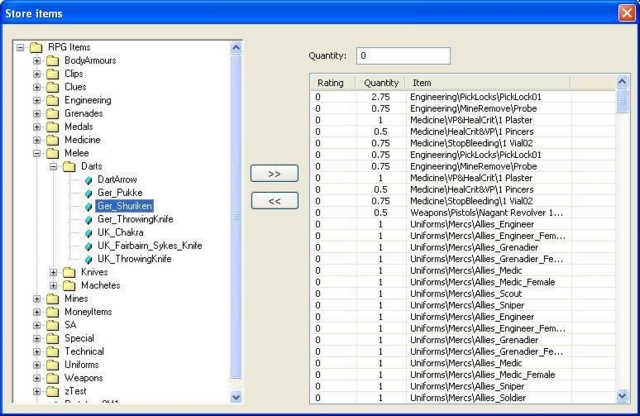640x416 pixels.
Task: Click the Machetes folder icon
Action: (x=69, y=285)
